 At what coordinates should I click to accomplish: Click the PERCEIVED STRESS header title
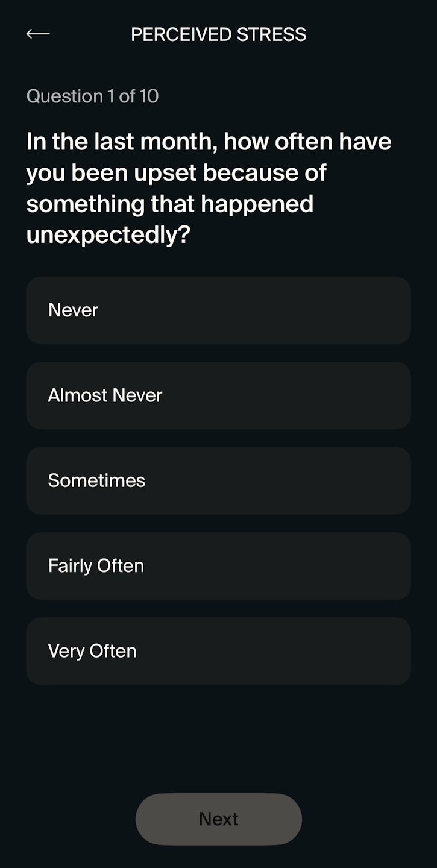point(218,34)
